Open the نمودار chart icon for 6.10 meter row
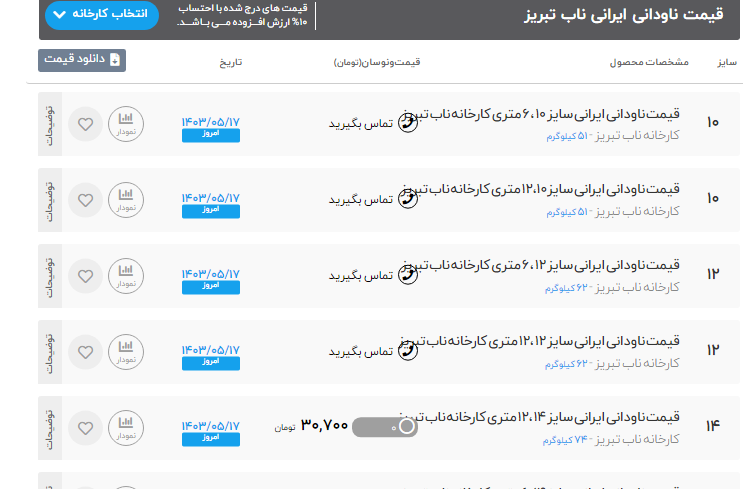Viewport: 743px width, 489px height. tap(126, 125)
